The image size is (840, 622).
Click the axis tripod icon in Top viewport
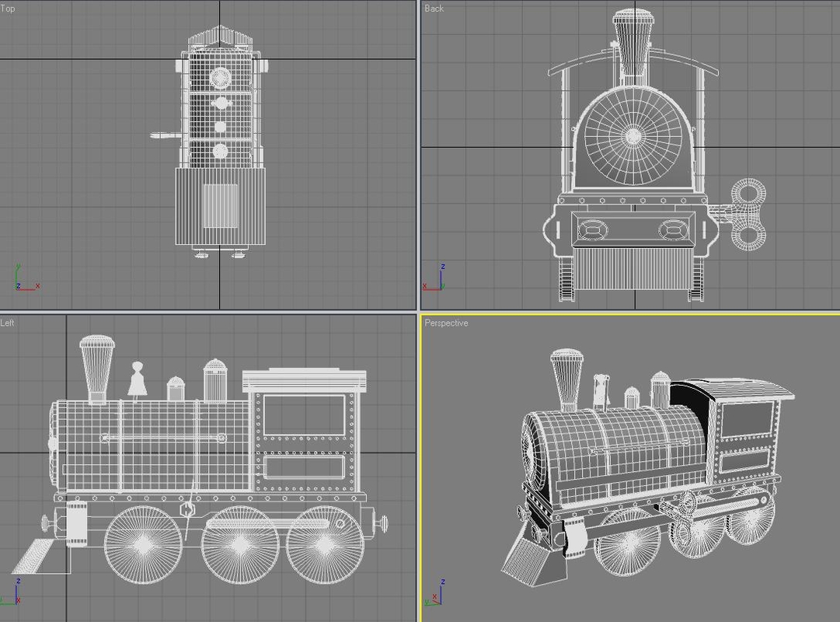pos(17,285)
